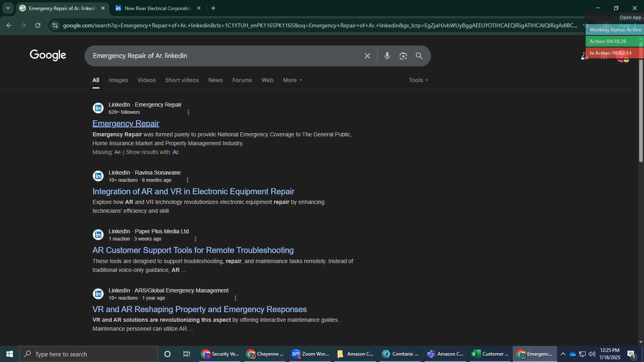Switch to Zoom Workplace taskbar app
The image size is (644, 362).
click(310, 354)
